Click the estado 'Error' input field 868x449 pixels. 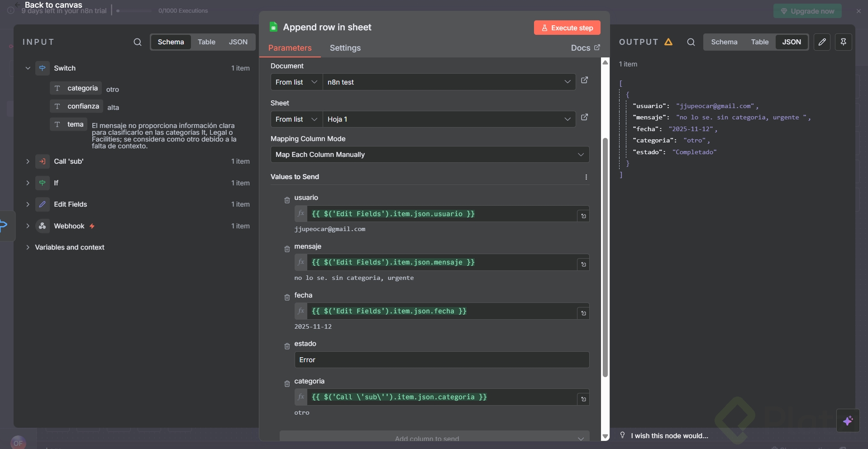441,360
